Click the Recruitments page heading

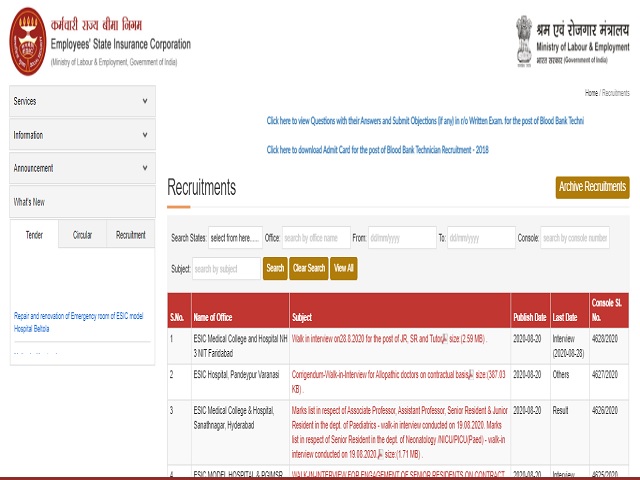[x=202, y=187]
